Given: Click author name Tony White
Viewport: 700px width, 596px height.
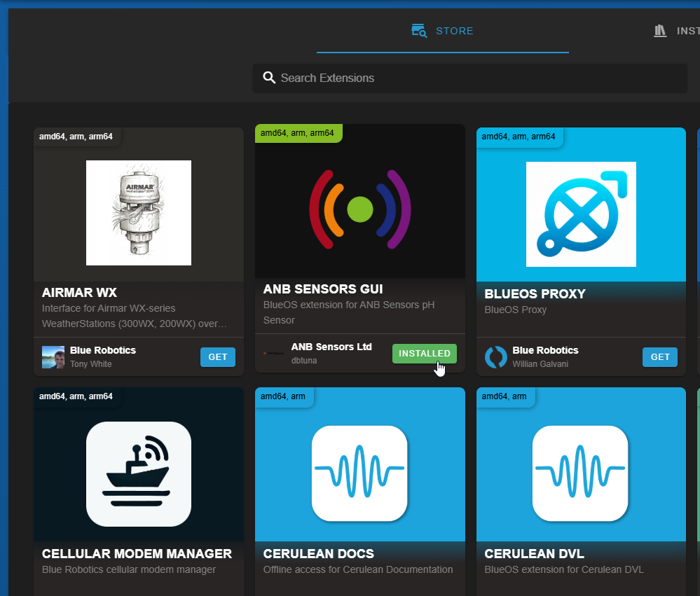Looking at the screenshot, I should [x=90, y=364].
